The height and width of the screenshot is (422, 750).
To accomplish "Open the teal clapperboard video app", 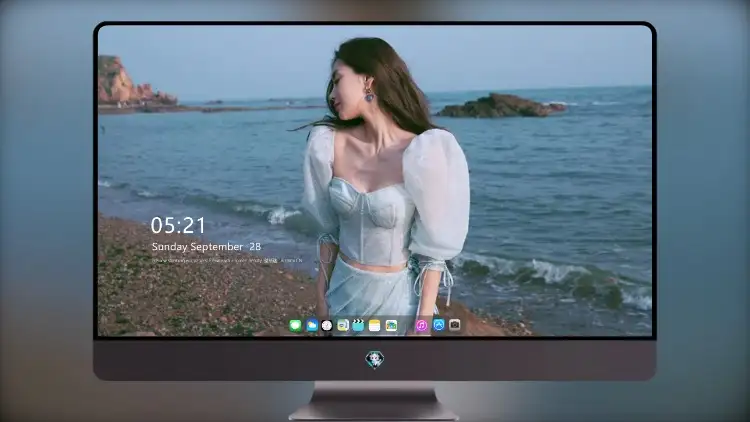I will 358,326.
